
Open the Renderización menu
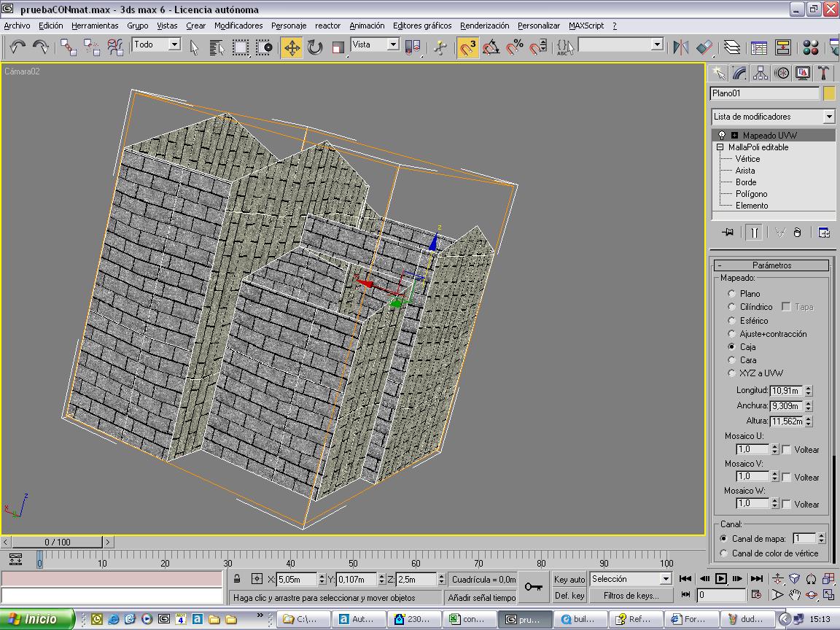coord(484,26)
